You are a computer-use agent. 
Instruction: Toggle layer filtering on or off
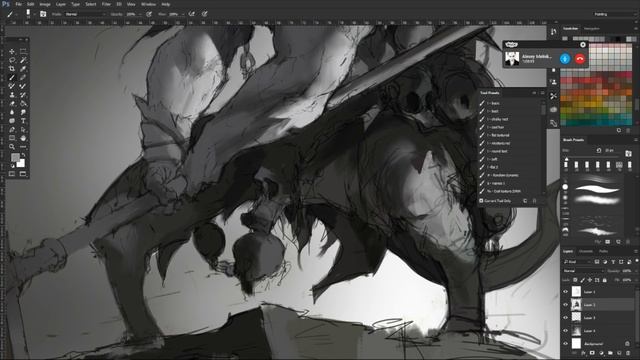tap(637, 260)
